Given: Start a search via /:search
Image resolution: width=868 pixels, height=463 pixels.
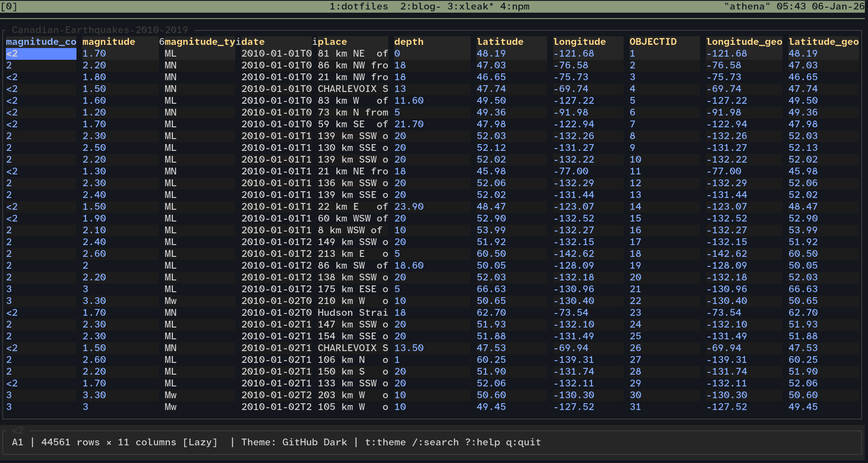Looking at the screenshot, I should 435,442.
